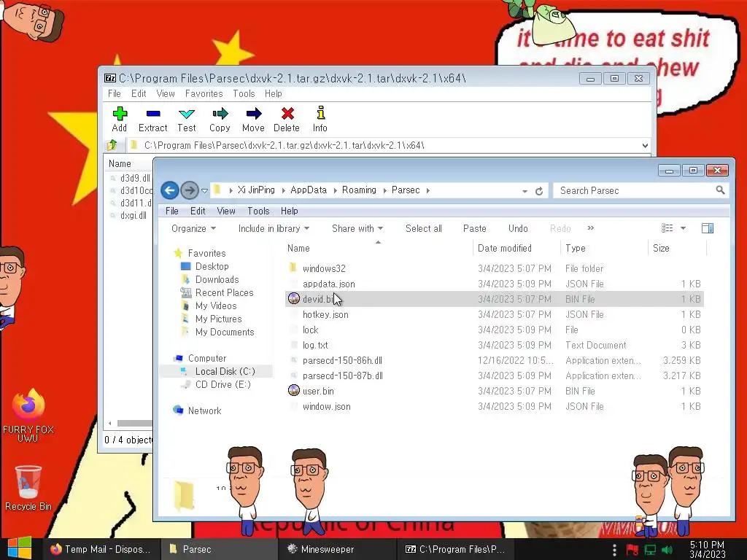Open the Organize dropdown
747x560 pixels.
click(x=193, y=228)
